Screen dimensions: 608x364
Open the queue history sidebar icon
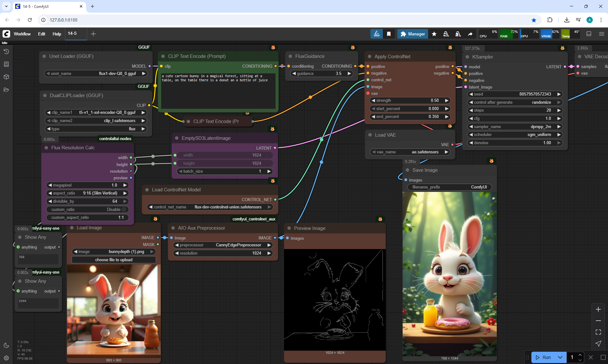coord(6,52)
